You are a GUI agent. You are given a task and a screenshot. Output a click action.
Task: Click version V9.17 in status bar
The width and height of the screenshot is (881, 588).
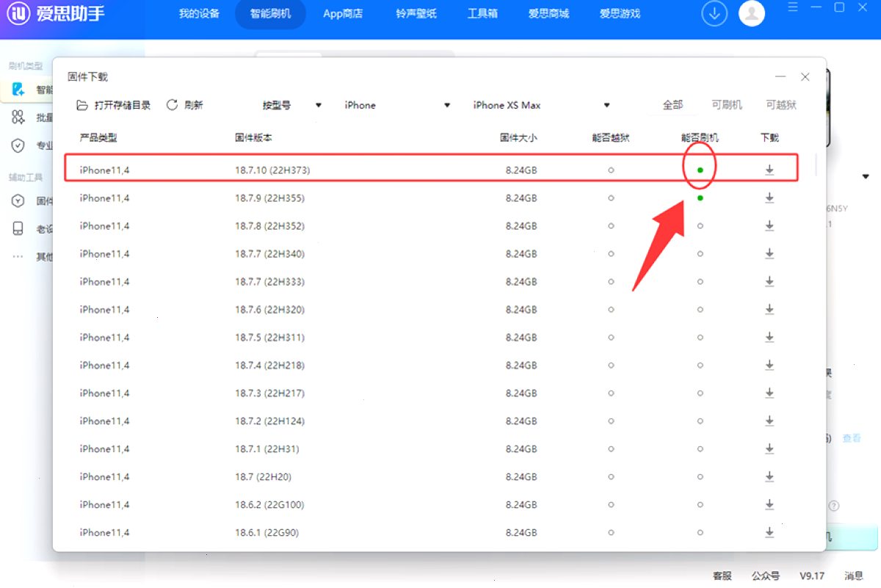coord(812,576)
